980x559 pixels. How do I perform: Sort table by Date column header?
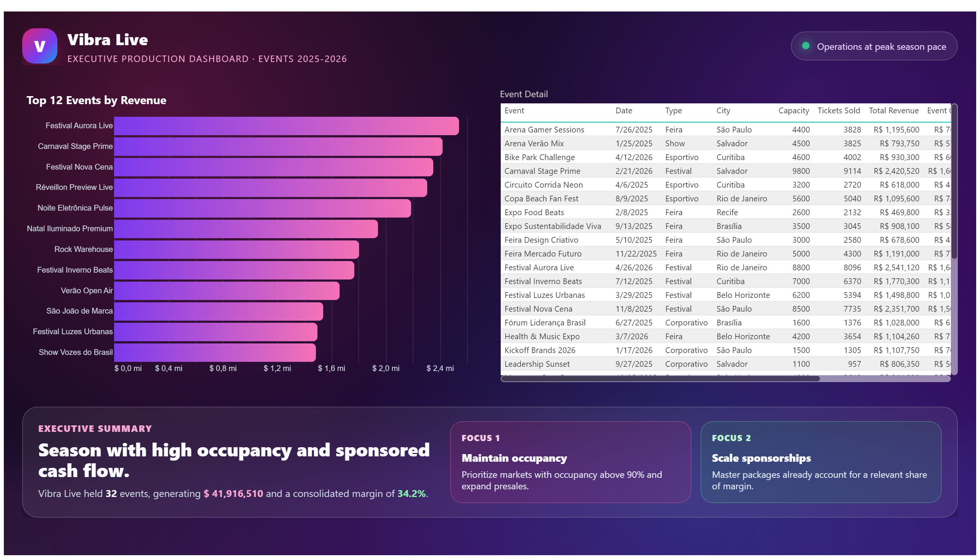point(624,111)
